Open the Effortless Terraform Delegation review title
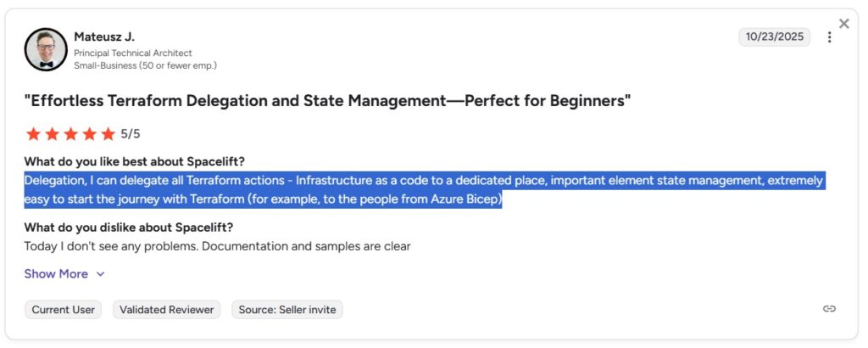The height and width of the screenshot is (348, 868). coord(327,101)
